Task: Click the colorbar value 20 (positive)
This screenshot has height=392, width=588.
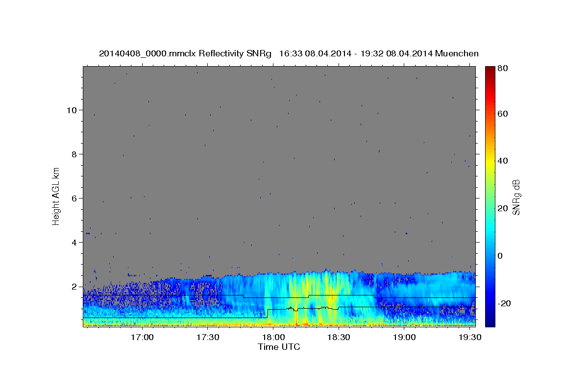Action: [x=504, y=208]
